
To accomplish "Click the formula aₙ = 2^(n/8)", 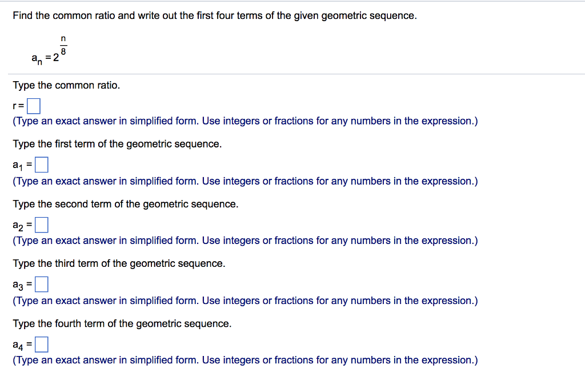I will tap(49, 51).
